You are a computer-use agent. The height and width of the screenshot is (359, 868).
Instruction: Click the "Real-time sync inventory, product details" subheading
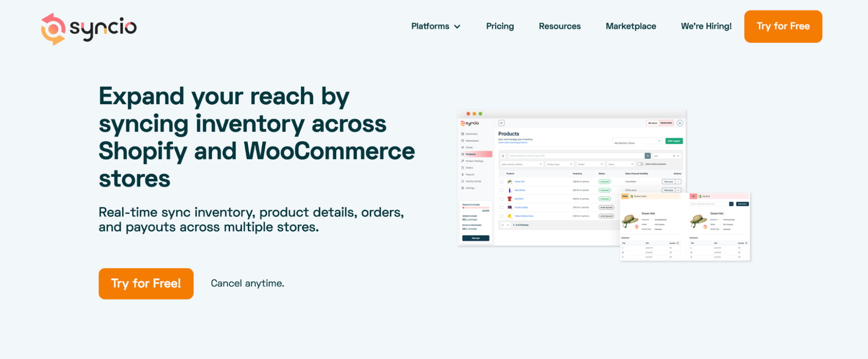coord(251,220)
